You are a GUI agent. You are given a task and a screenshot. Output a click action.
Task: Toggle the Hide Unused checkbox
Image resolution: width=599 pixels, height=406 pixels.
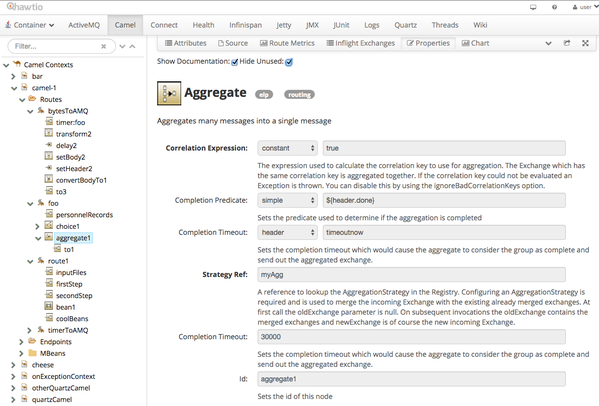289,62
